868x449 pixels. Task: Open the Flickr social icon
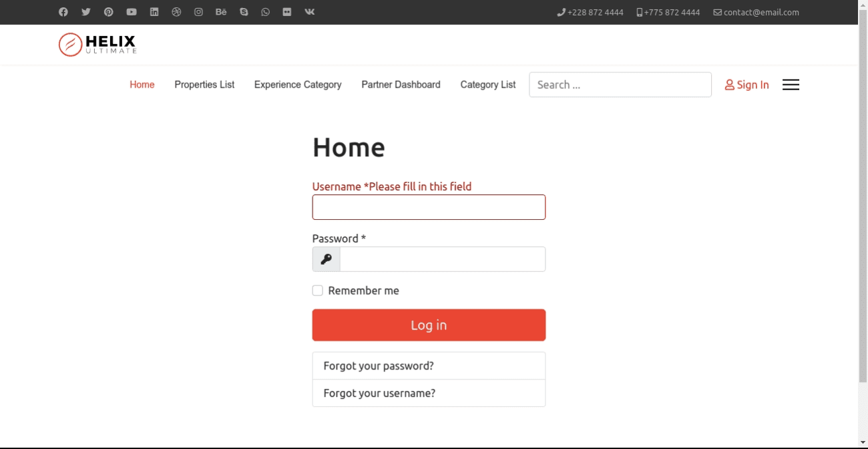287,12
